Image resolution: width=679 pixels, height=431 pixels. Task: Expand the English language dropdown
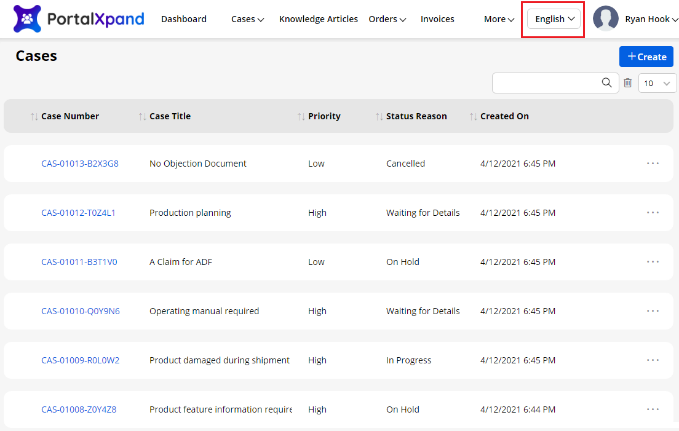pos(555,19)
